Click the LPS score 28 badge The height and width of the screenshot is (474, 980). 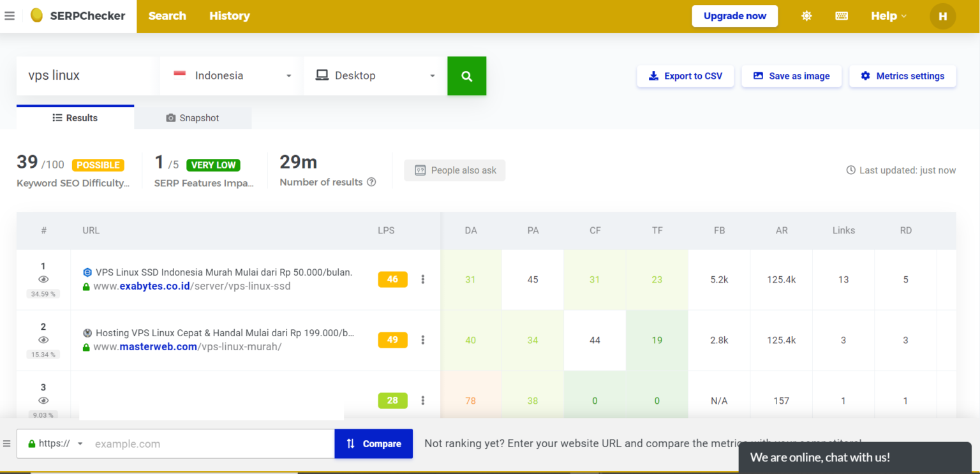coord(392,401)
